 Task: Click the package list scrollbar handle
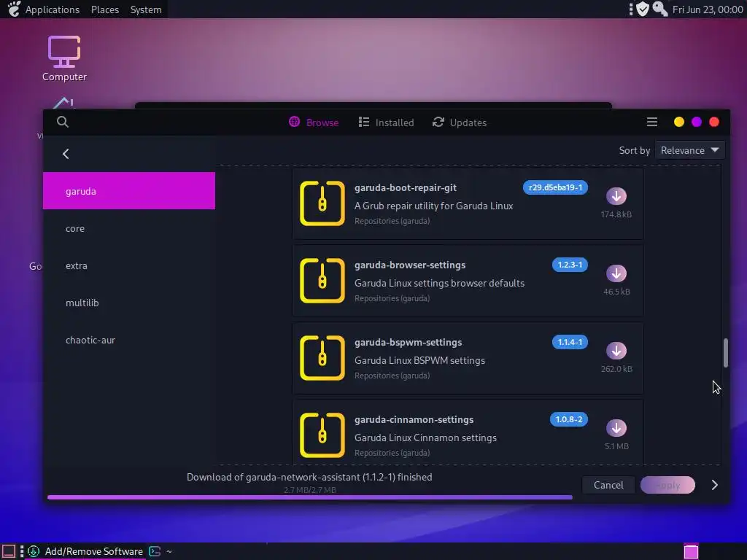coord(726,353)
